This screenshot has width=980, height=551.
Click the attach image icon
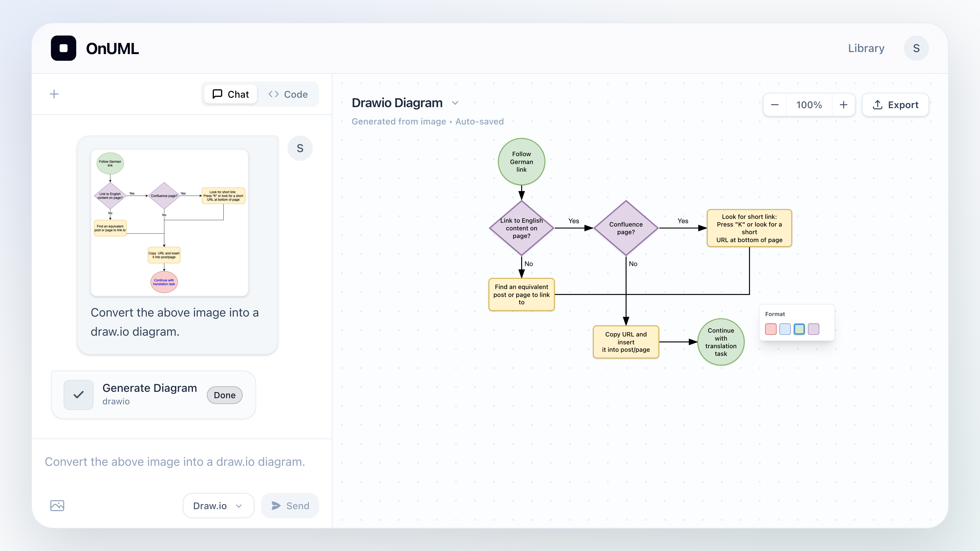57,505
